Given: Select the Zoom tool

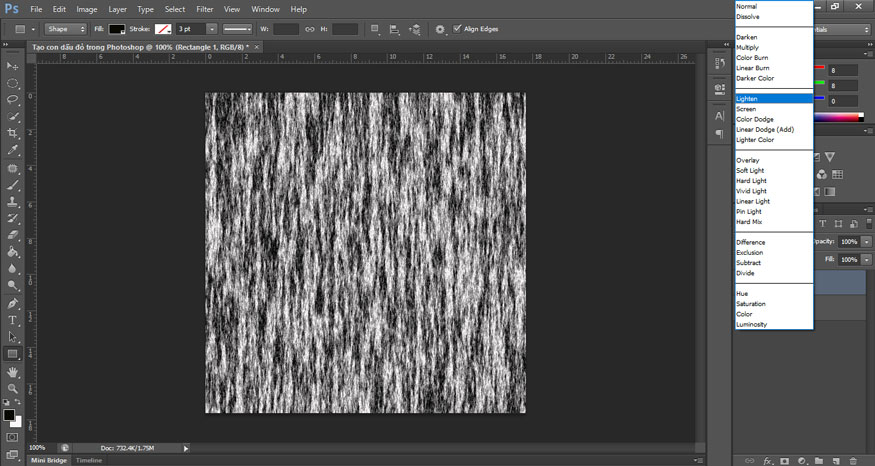Looking at the screenshot, I should coord(12,389).
